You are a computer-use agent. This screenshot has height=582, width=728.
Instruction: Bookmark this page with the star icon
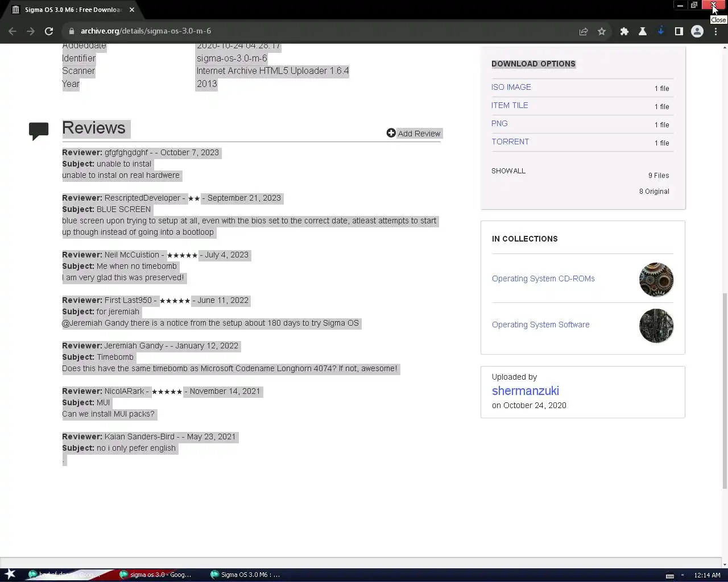[x=602, y=31]
